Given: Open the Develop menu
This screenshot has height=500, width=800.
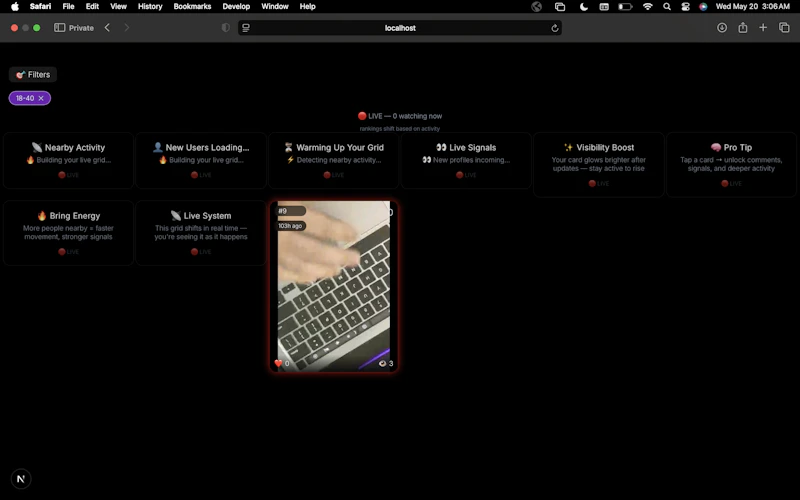Looking at the screenshot, I should click(236, 6).
